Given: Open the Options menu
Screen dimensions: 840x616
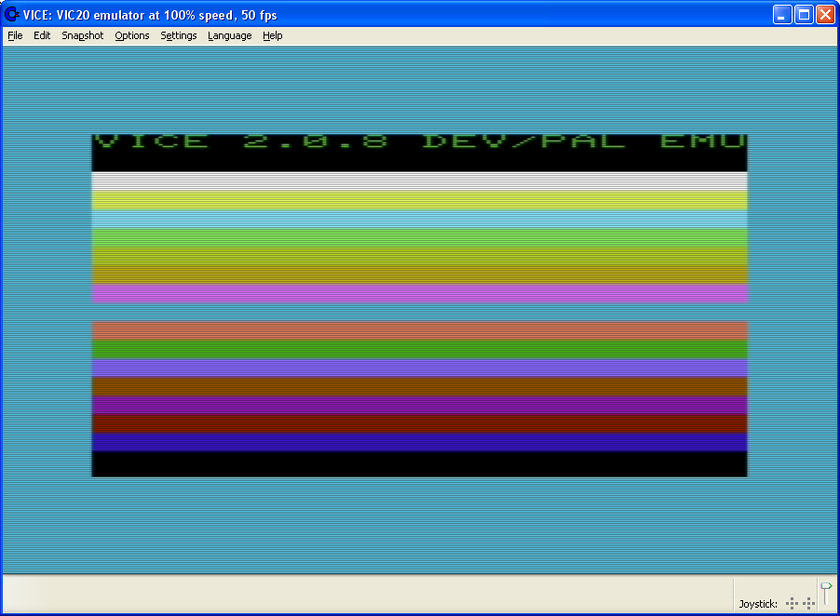Looking at the screenshot, I should pyautogui.click(x=132, y=36).
